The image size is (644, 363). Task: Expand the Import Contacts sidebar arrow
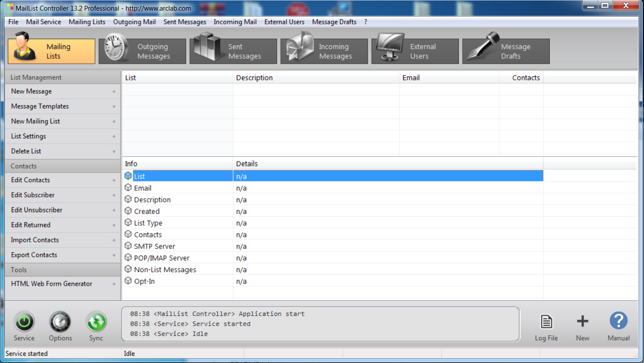tap(114, 241)
